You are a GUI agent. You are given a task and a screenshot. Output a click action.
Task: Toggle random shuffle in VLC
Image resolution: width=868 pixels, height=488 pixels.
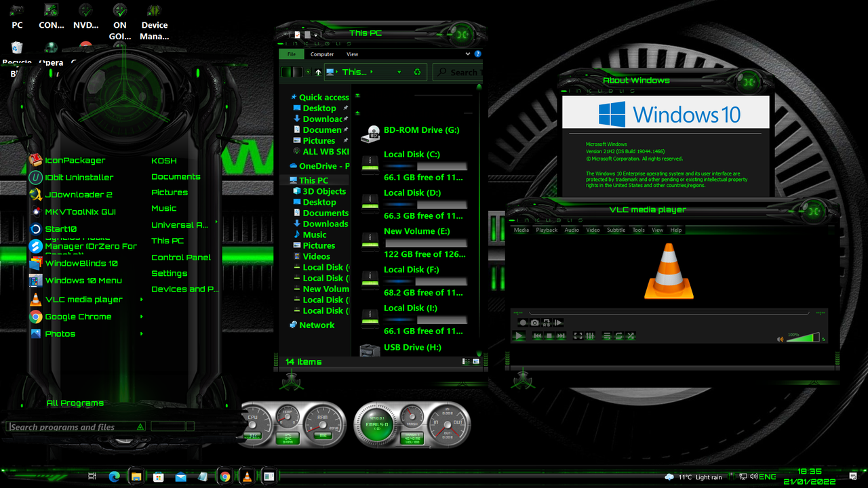pos(631,335)
